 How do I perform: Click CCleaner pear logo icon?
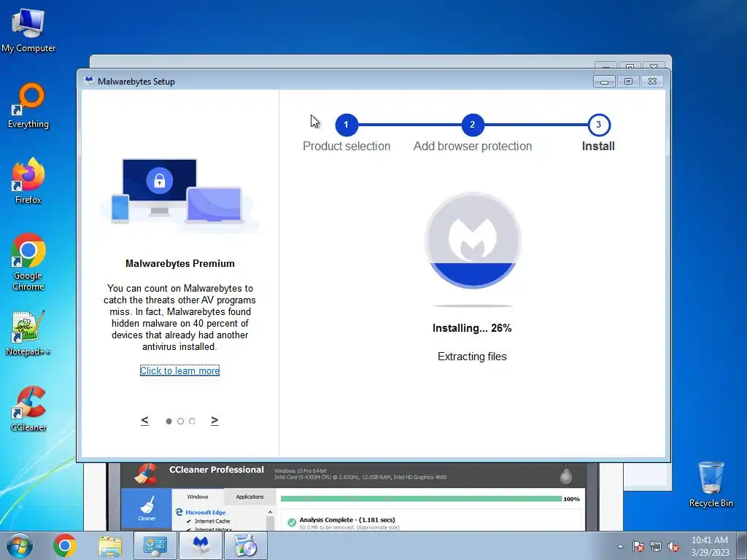pyautogui.click(x=566, y=474)
